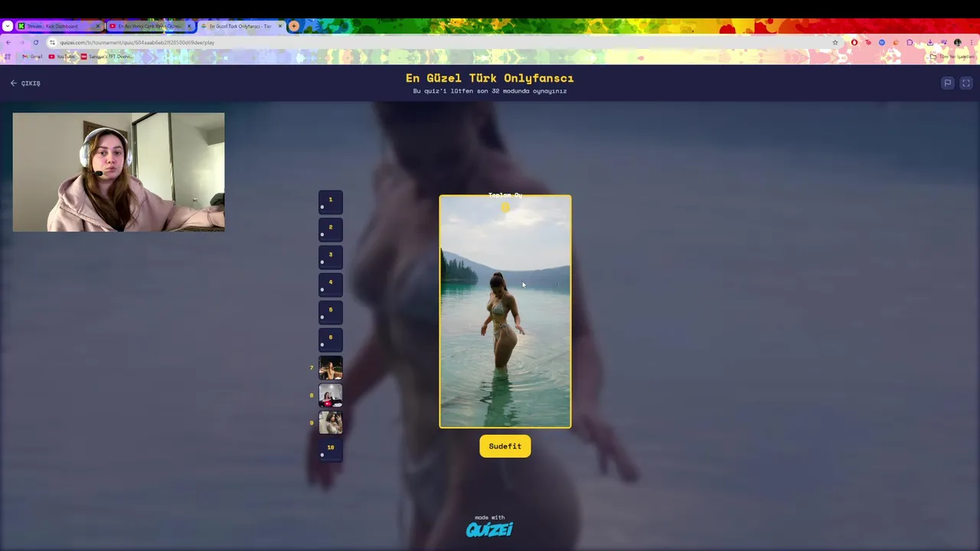Click the streamer webcam overlay
This screenshot has height=551, width=980.
[x=119, y=172]
